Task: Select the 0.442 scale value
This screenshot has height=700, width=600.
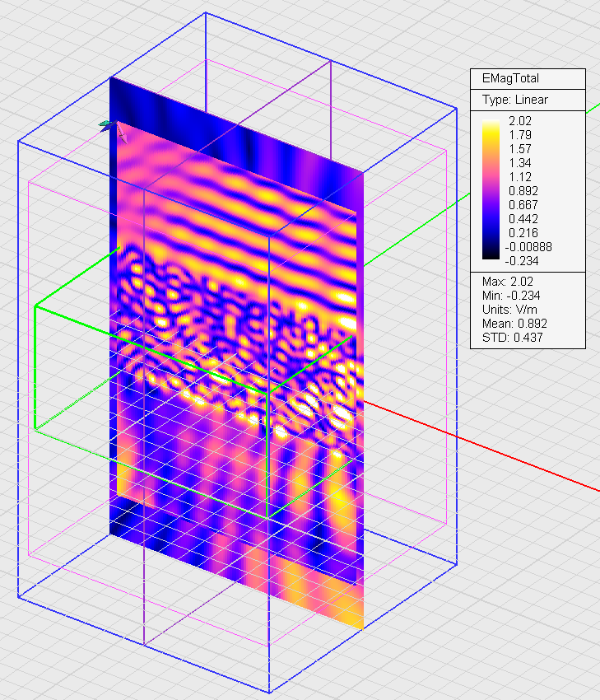Action: click(x=523, y=219)
